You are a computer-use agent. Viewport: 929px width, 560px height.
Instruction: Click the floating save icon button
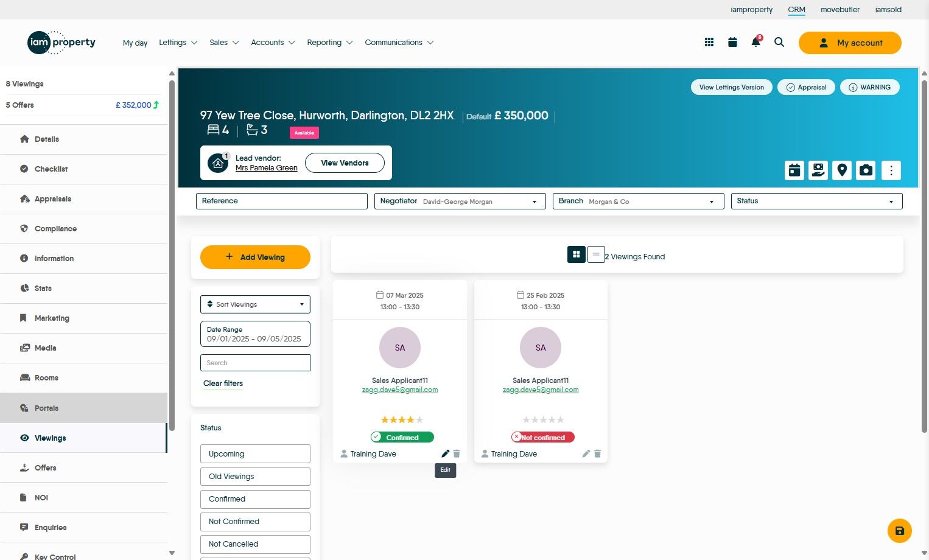pos(900,531)
